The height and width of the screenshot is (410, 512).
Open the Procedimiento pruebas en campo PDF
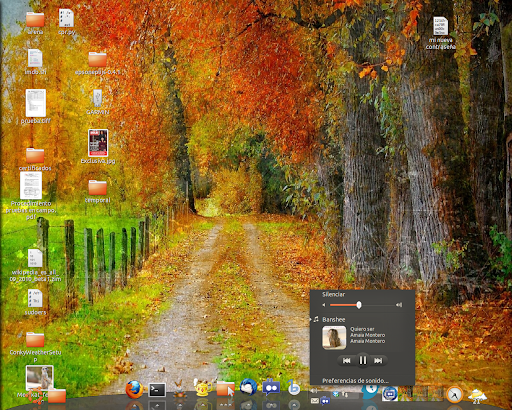point(31,185)
